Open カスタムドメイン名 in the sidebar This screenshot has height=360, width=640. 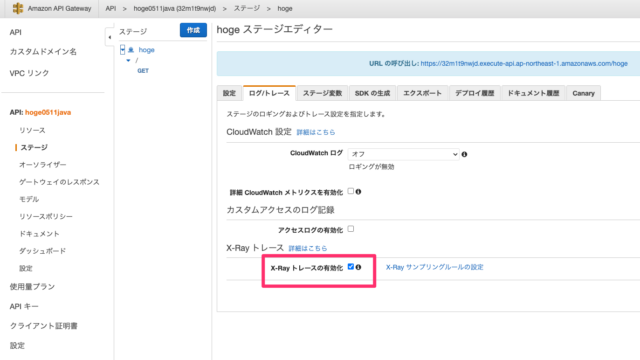tap(43, 52)
